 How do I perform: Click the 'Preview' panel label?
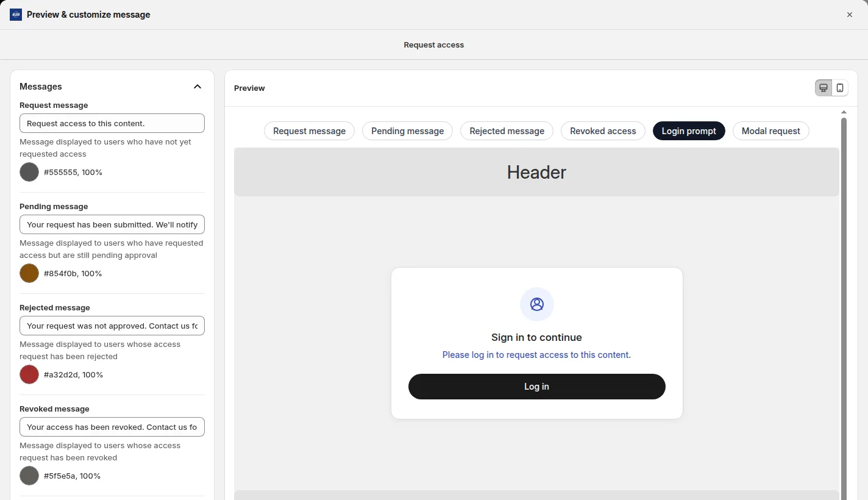pyautogui.click(x=249, y=88)
